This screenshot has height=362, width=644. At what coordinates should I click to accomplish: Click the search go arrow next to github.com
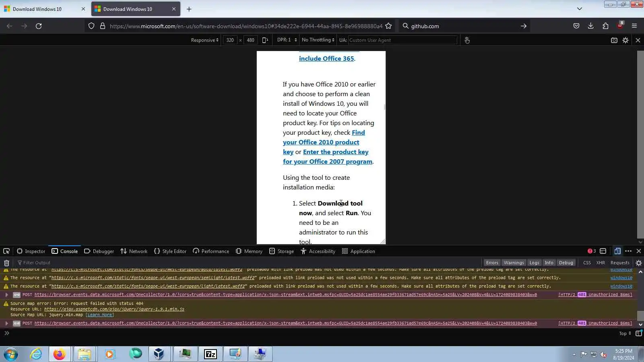[x=523, y=26]
